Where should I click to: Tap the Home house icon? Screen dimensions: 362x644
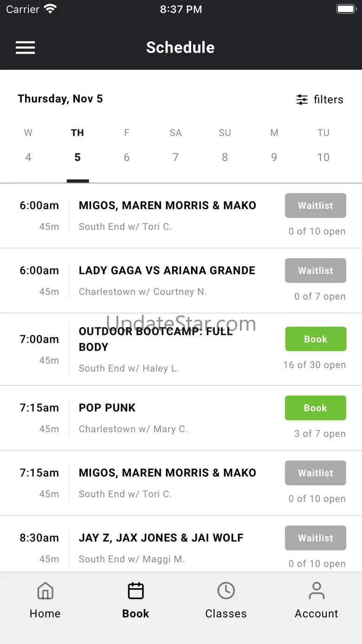45,591
